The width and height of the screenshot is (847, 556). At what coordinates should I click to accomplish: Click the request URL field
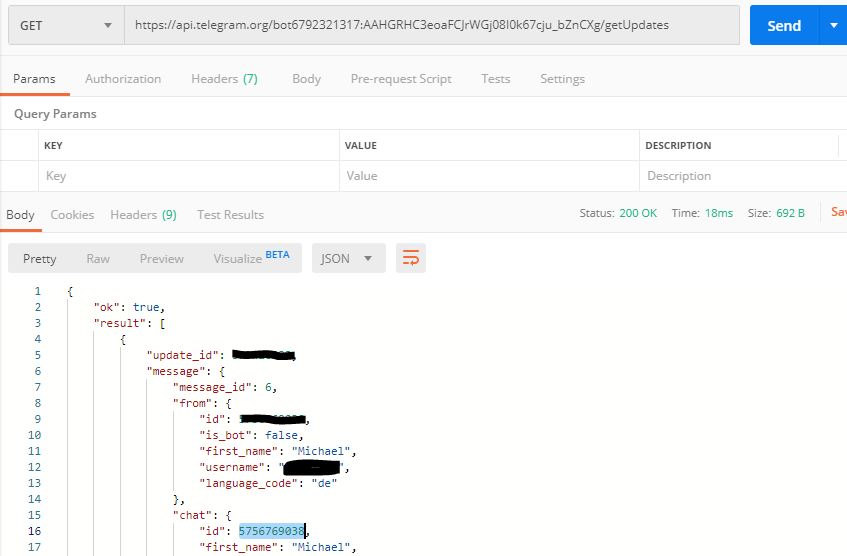[432, 25]
